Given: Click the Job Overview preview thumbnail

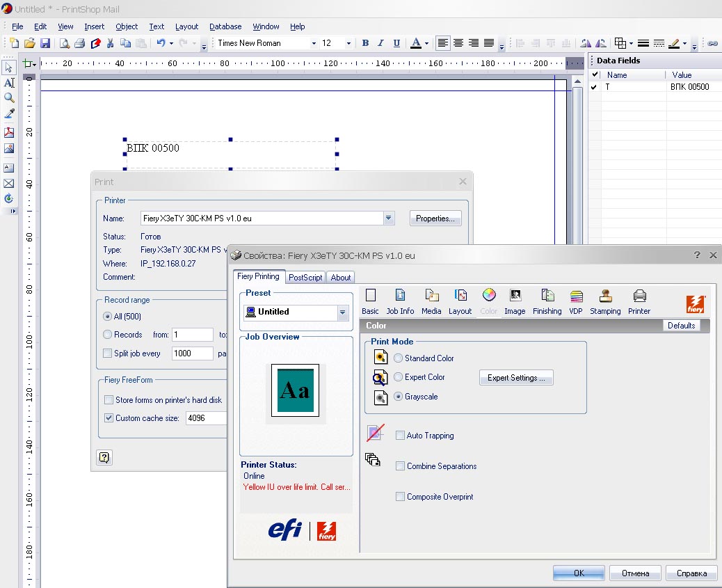Looking at the screenshot, I should pyautogui.click(x=295, y=390).
